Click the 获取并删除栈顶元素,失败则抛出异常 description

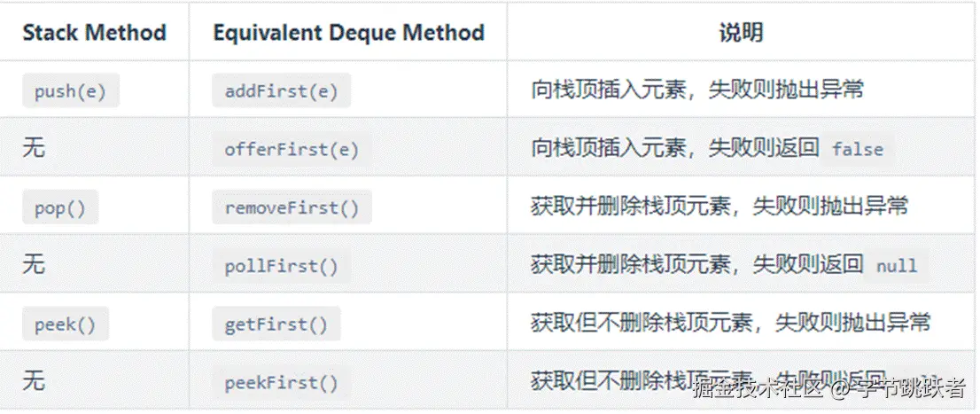[x=719, y=207]
